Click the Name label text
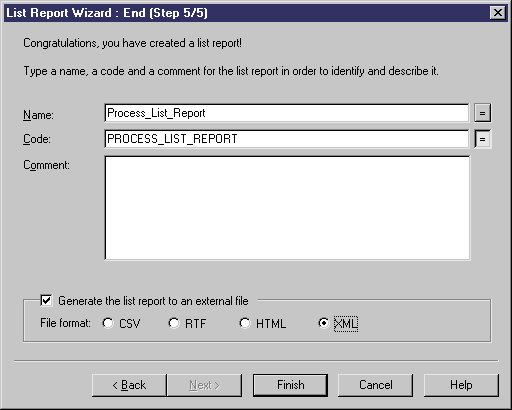The width and height of the screenshot is (512, 410). coord(38,115)
